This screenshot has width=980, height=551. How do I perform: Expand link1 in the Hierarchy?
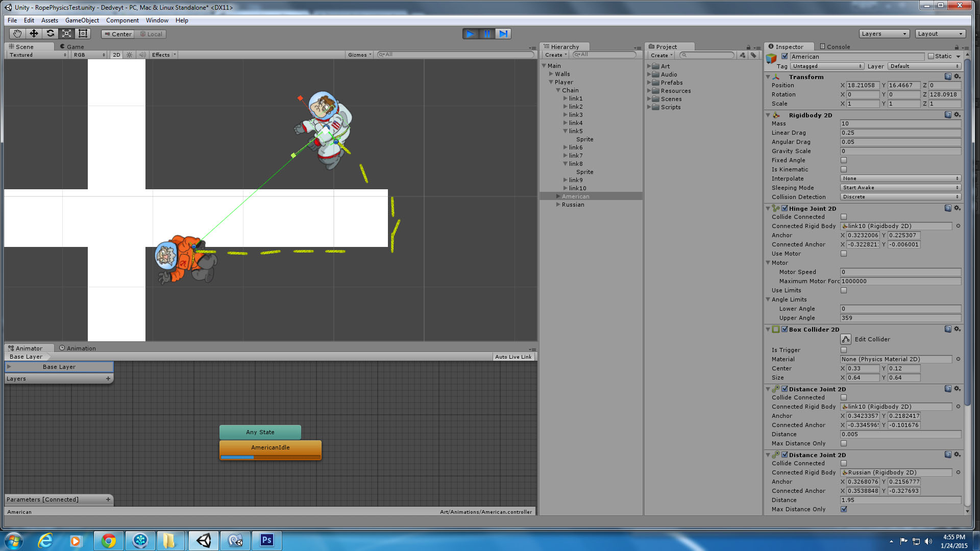566,98
